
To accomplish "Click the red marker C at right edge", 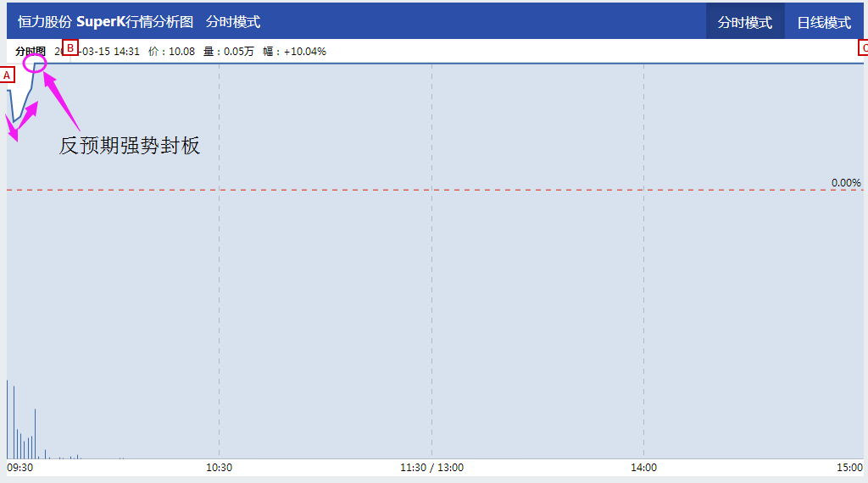I will click(x=864, y=48).
